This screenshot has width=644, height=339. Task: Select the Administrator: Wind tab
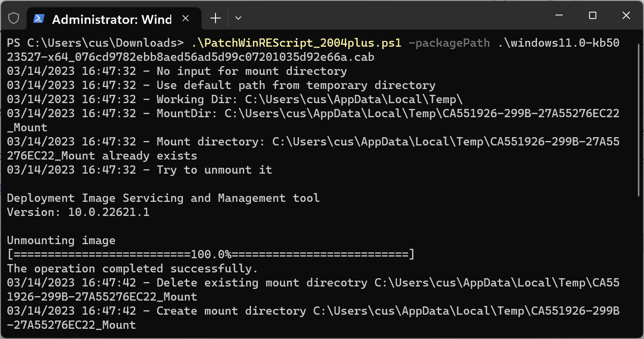tap(112, 19)
